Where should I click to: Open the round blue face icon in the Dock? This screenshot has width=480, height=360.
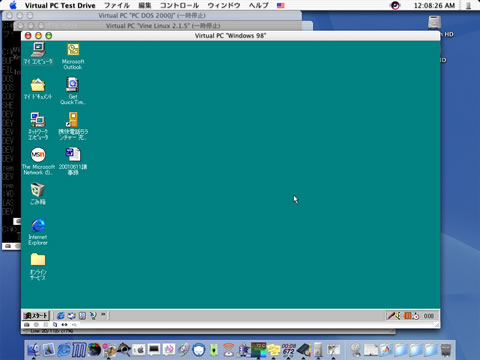click(199, 350)
